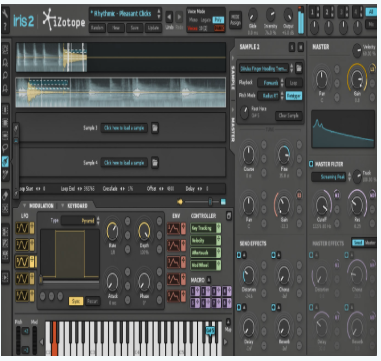The image size is (381, 361).
Task: Toggle Send Effects Distortion power switch
Action: click(x=239, y=255)
